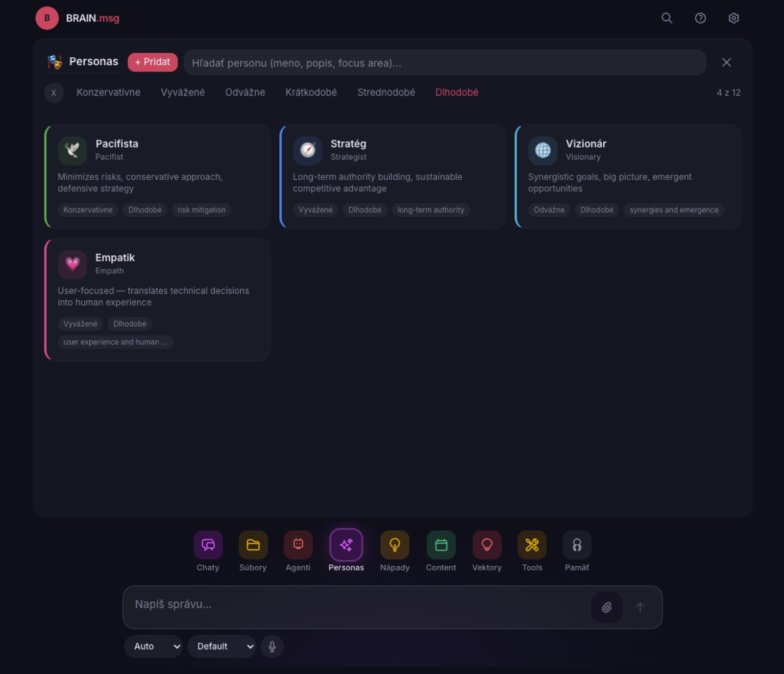Open the Pamäť memory icon

pyautogui.click(x=577, y=545)
